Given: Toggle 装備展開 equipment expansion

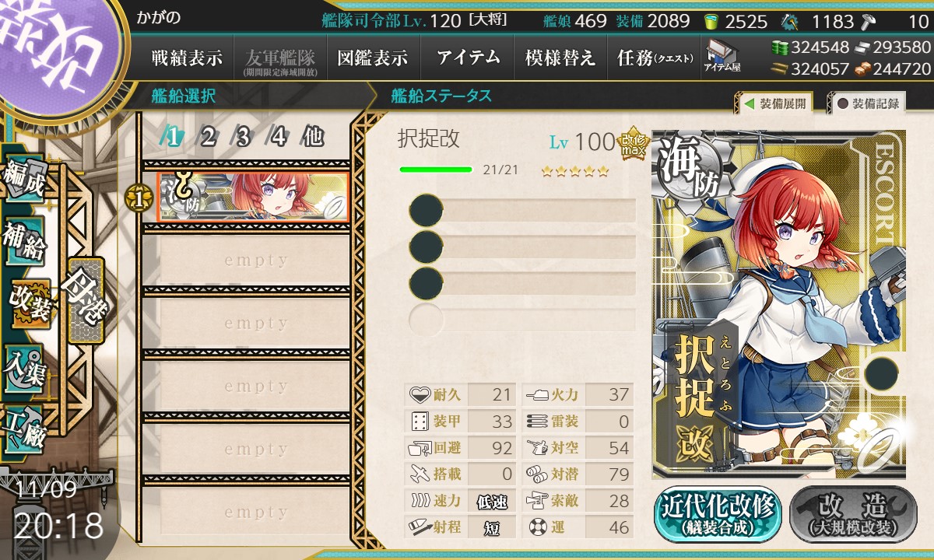Looking at the screenshot, I should tap(774, 103).
